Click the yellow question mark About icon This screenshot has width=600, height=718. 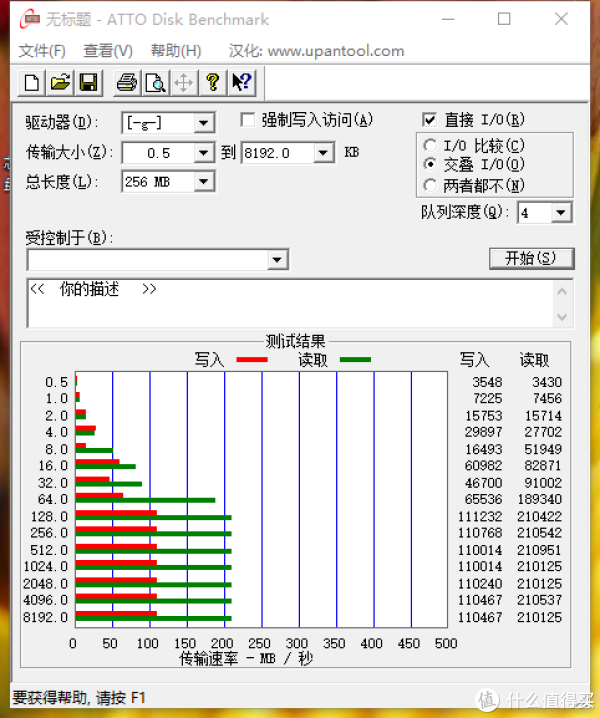[x=212, y=83]
